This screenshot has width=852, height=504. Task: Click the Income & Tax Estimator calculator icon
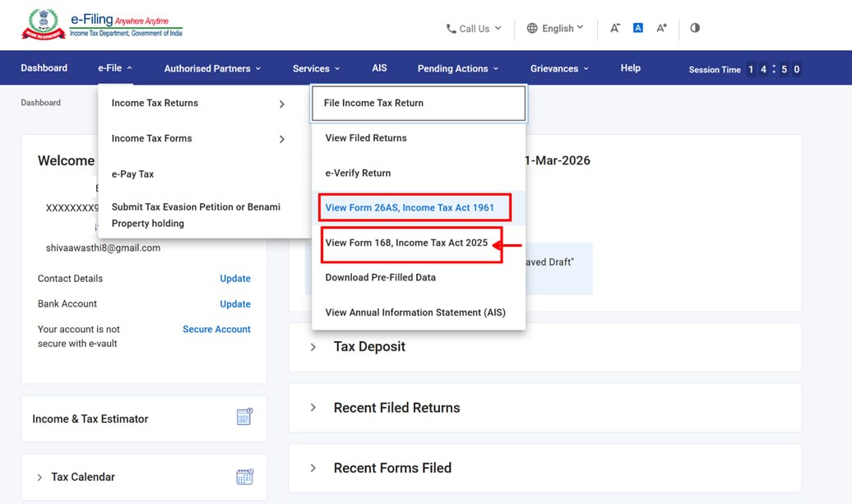click(244, 417)
